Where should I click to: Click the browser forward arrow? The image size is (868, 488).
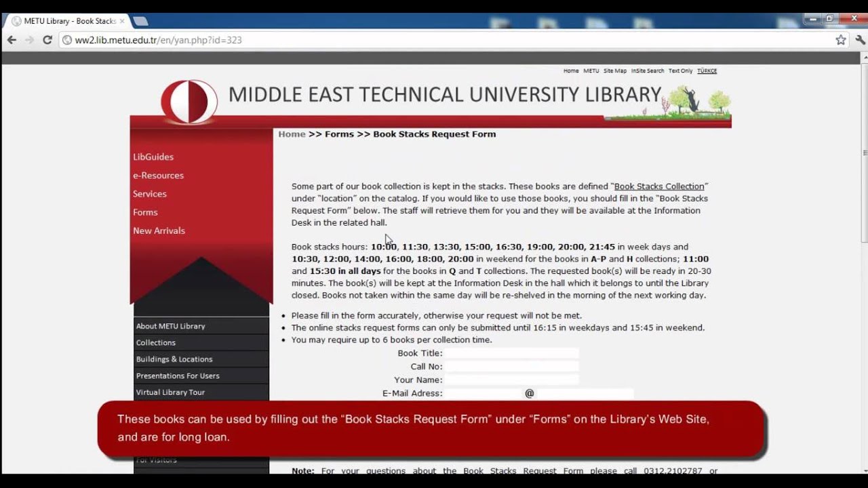(x=29, y=40)
